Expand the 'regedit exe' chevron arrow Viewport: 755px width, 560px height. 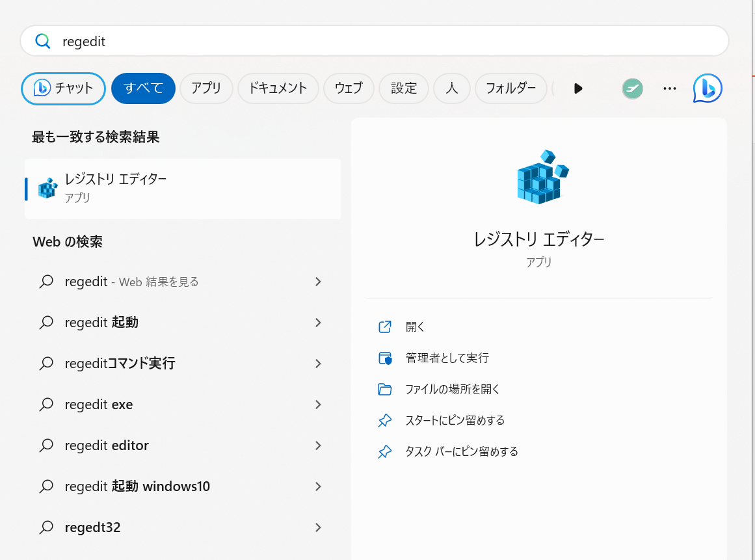[x=318, y=405]
